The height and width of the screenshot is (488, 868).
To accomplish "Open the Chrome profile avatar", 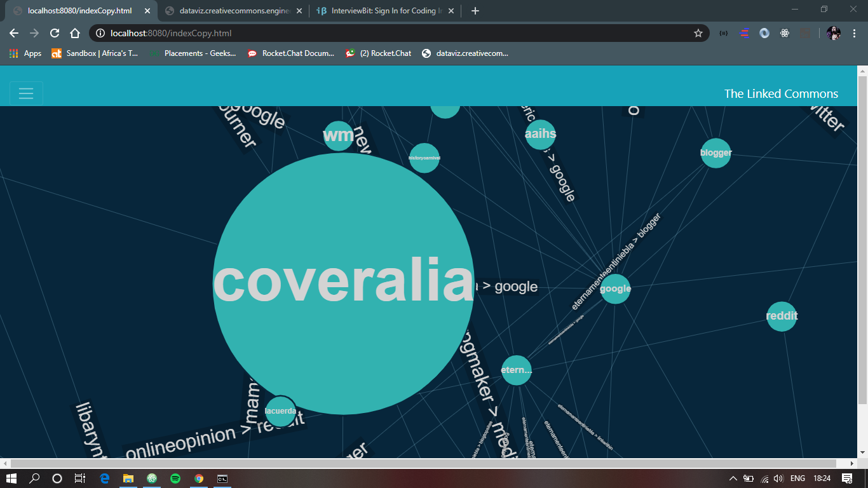I will [x=834, y=33].
